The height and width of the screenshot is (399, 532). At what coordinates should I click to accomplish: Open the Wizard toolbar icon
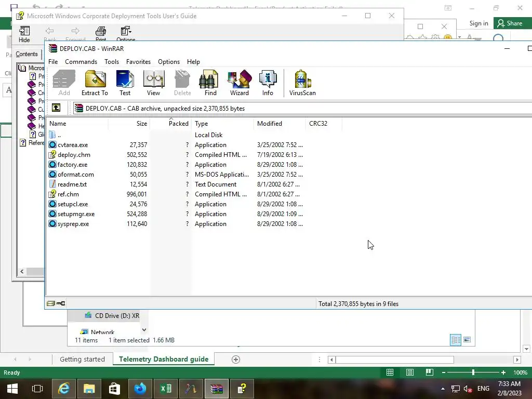click(x=240, y=83)
